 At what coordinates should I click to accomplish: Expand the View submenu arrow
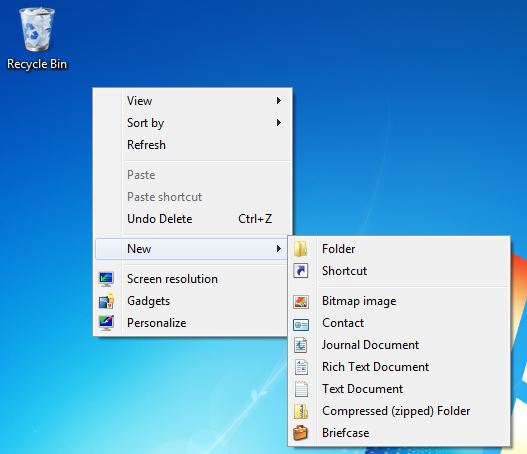[x=279, y=100]
